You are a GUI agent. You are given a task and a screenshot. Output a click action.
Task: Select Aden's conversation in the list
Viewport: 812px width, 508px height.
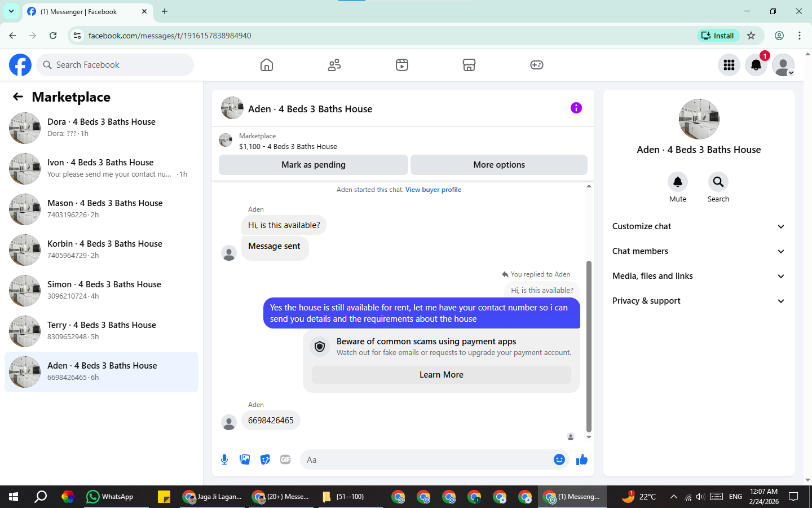[101, 372]
